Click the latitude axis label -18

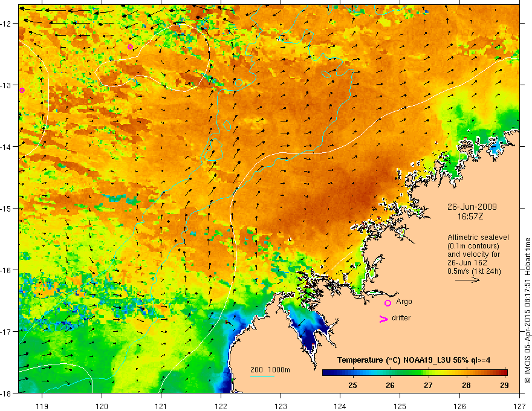tap(7, 393)
